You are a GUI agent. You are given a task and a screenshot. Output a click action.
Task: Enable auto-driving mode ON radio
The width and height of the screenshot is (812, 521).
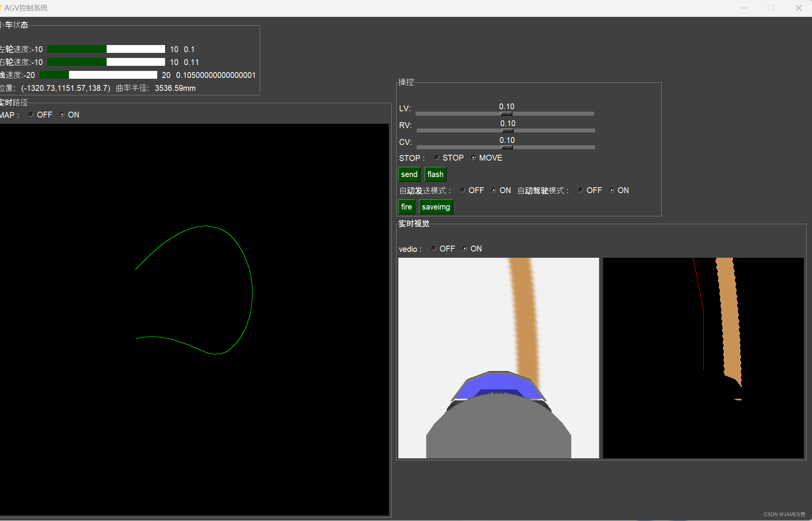point(612,190)
